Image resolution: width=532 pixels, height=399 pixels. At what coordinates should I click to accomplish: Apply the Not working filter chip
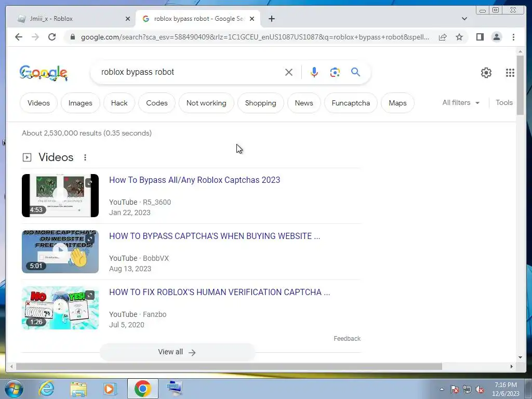206,103
